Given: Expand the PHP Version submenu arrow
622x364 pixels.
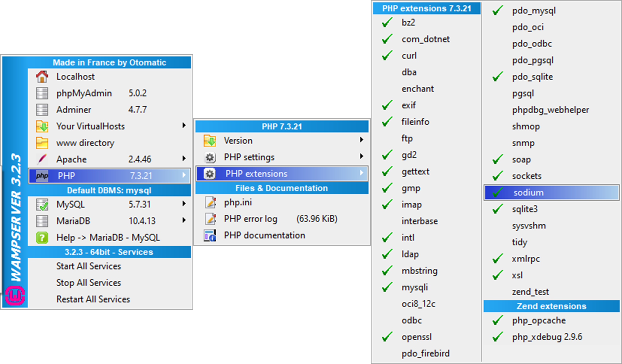Looking at the screenshot, I should 361,140.
